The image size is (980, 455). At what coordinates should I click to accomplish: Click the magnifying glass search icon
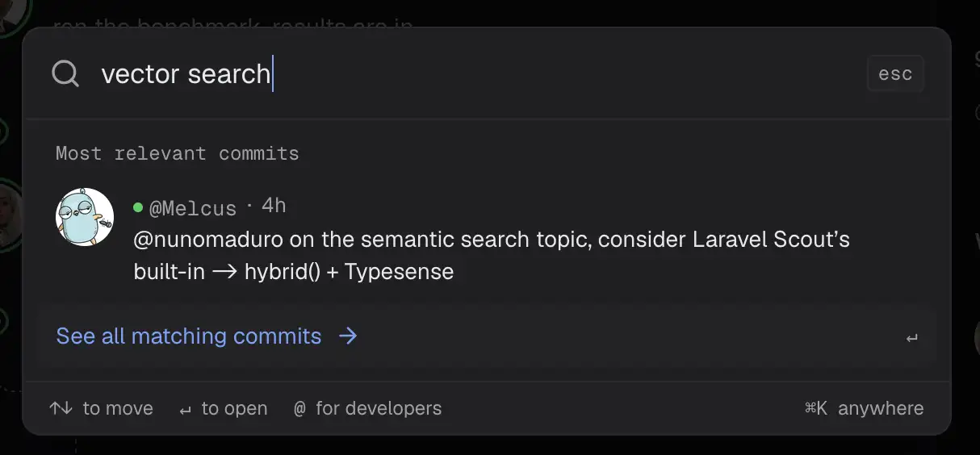click(65, 73)
